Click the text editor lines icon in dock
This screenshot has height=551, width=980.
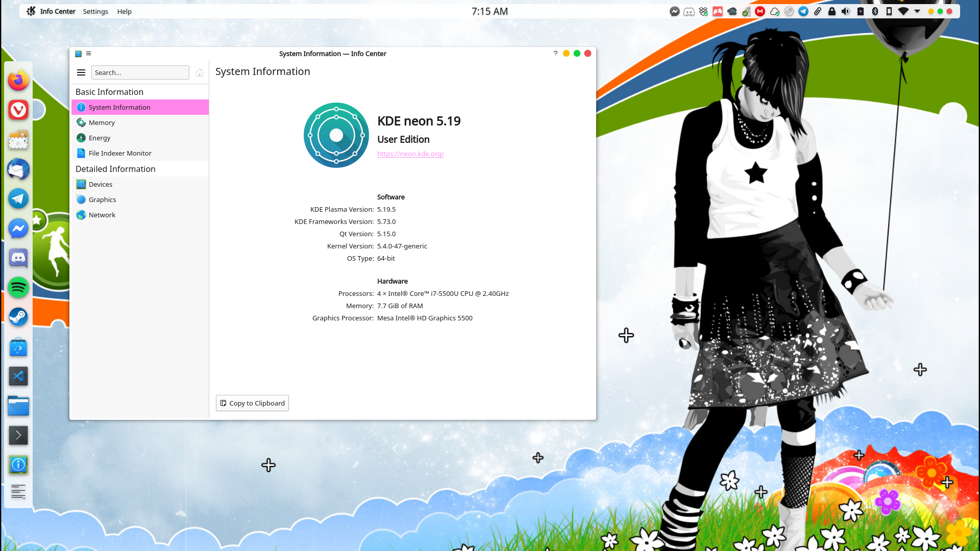click(18, 491)
